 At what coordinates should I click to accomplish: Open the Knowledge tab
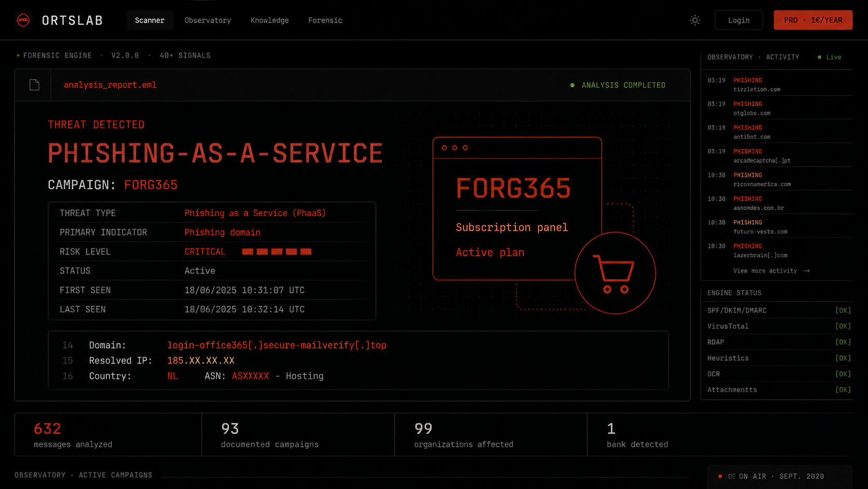point(269,20)
